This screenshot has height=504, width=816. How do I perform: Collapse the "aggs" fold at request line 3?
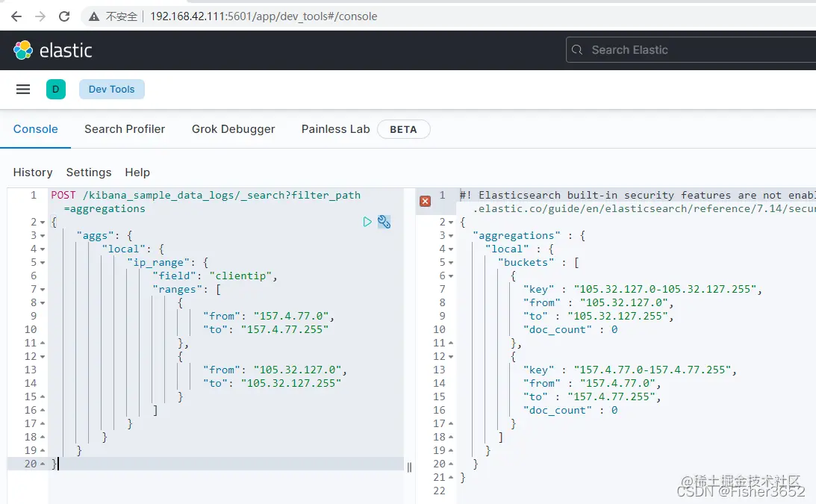pyautogui.click(x=43, y=236)
